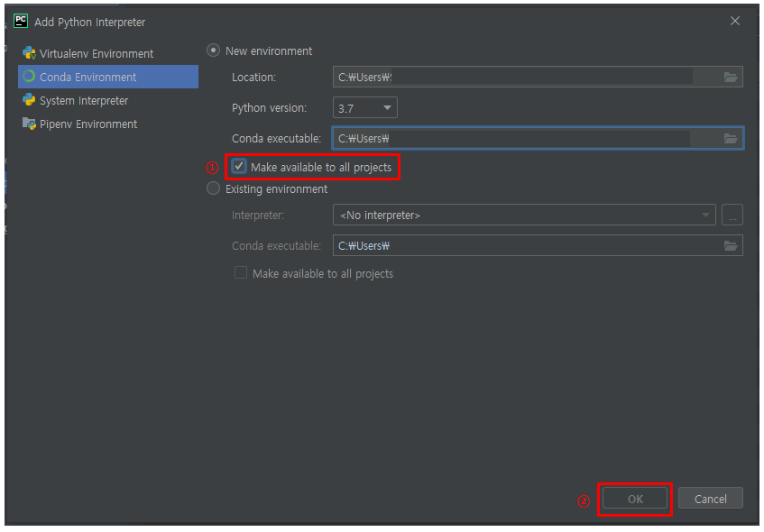Choose the Existing environment radio button
This screenshot has height=532, width=764.
(x=213, y=188)
